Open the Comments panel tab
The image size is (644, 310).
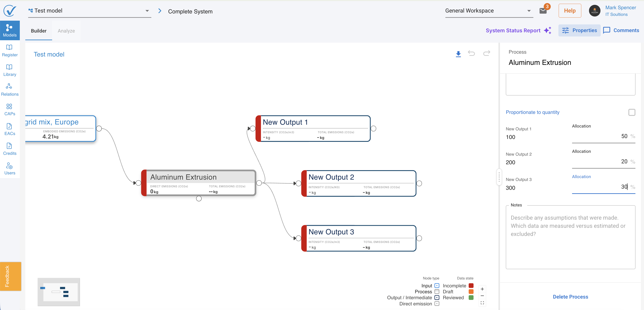pyautogui.click(x=621, y=31)
